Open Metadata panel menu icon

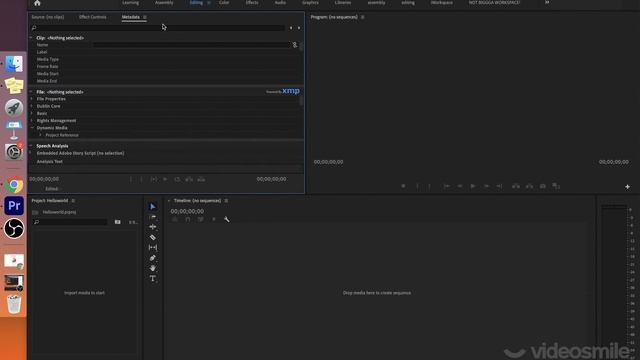point(145,17)
